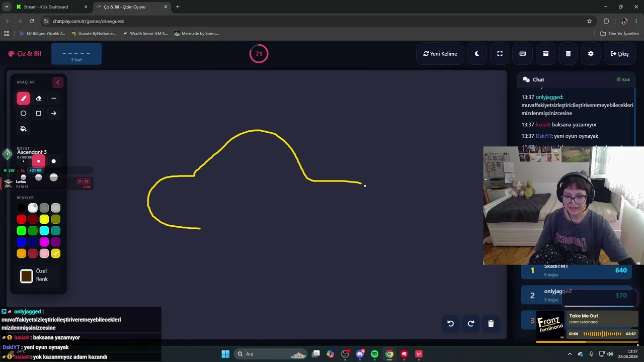Click the Çıkış exit button

click(x=619, y=54)
